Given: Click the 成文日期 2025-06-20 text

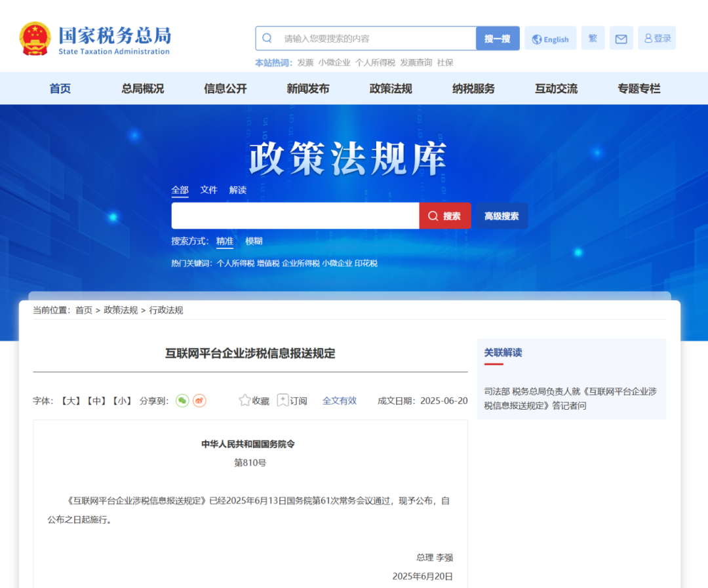Looking at the screenshot, I should (423, 401).
